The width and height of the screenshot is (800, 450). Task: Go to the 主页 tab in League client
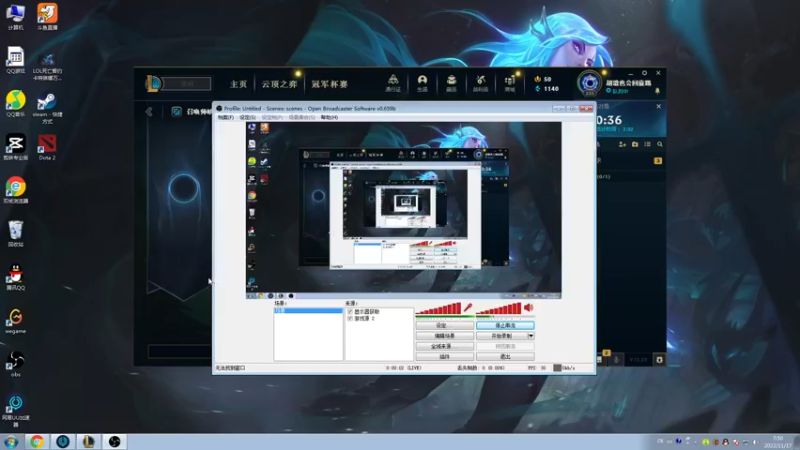238,84
